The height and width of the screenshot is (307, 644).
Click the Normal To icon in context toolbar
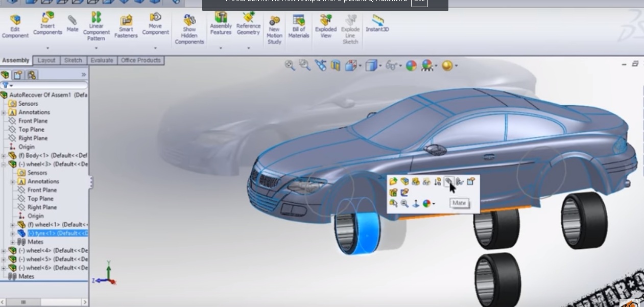(416, 203)
